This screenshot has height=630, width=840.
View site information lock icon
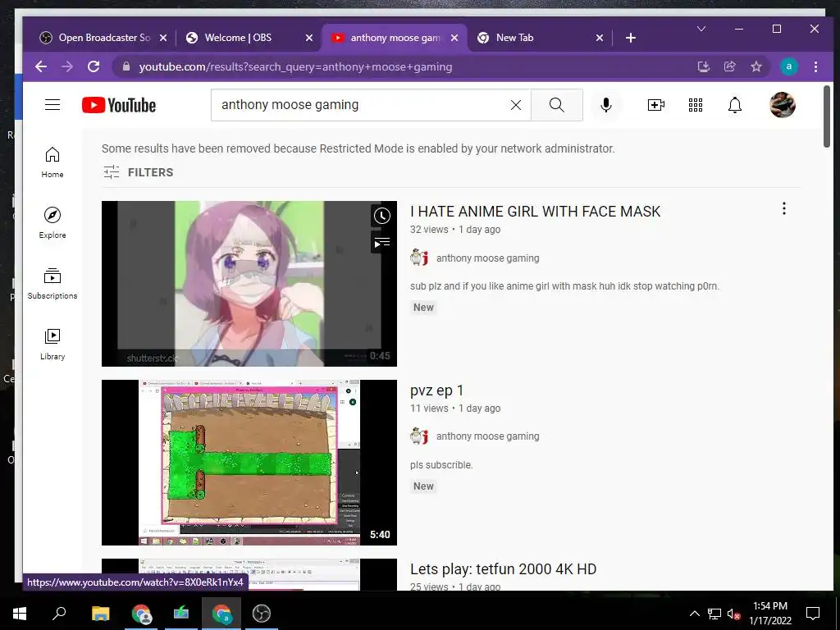coord(126,66)
